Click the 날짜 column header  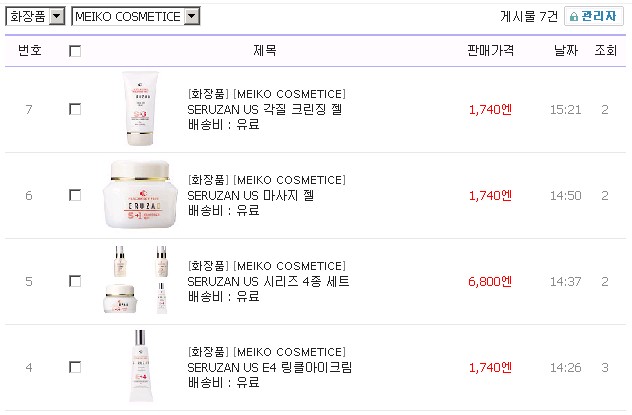[x=566, y=50]
